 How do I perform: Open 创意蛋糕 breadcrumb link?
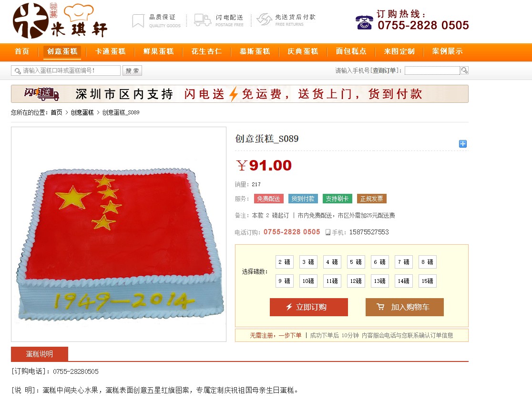(82, 112)
